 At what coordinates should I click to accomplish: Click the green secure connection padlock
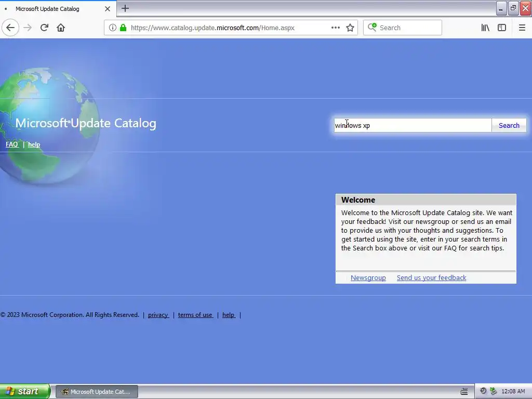pyautogui.click(x=123, y=28)
